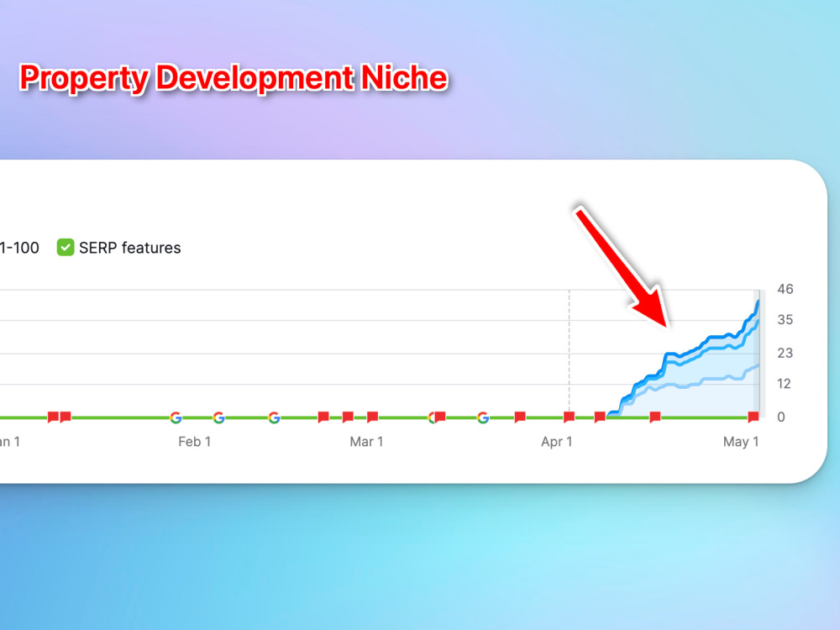Open the red note flag at May 1
The width and height of the screenshot is (840, 630).
point(753,417)
